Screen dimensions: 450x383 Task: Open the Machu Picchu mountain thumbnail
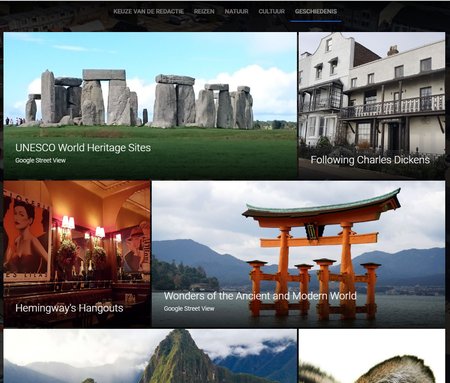coord(150,356)
